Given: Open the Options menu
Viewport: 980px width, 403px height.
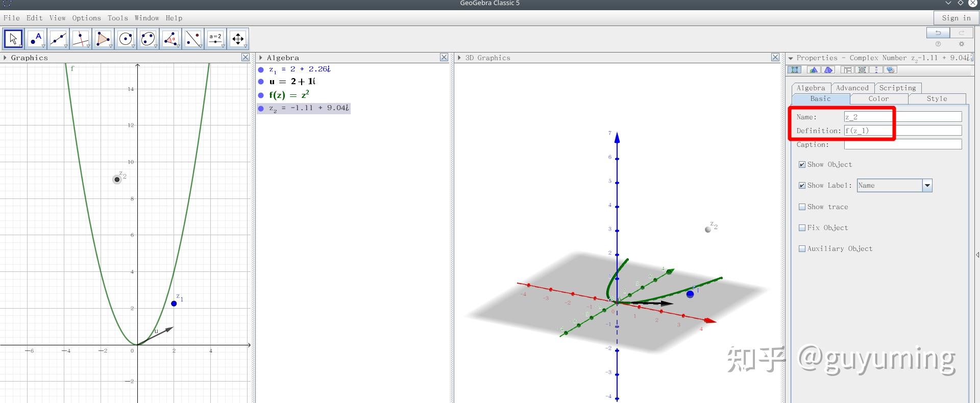Looking at the screenshot, I should (87, 18).
